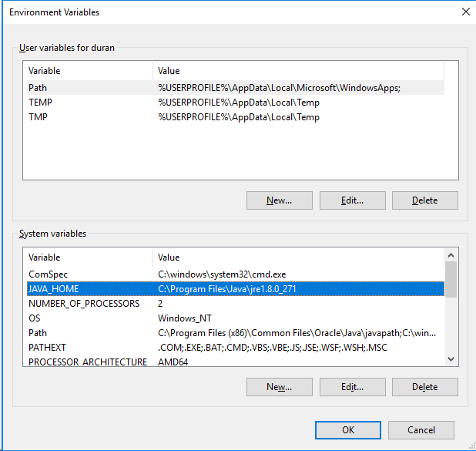Click New under User variables for duran
The image size is (476, 451).
[x=280, y=200]
